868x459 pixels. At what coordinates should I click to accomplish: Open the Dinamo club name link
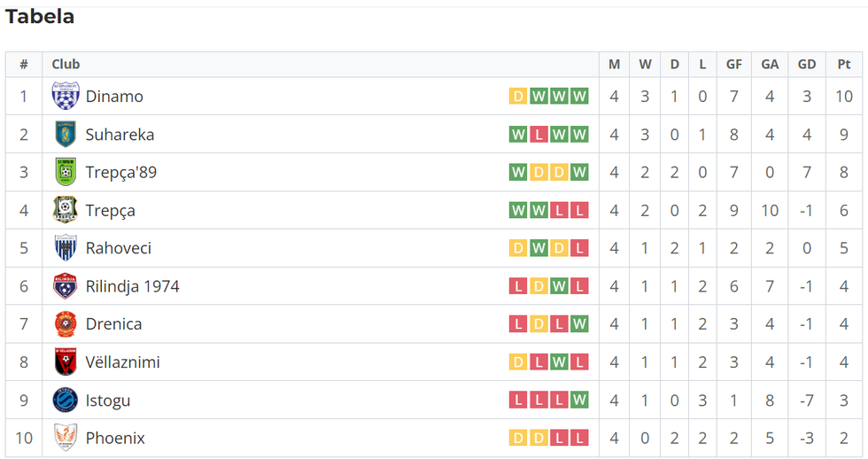[114, 97]
